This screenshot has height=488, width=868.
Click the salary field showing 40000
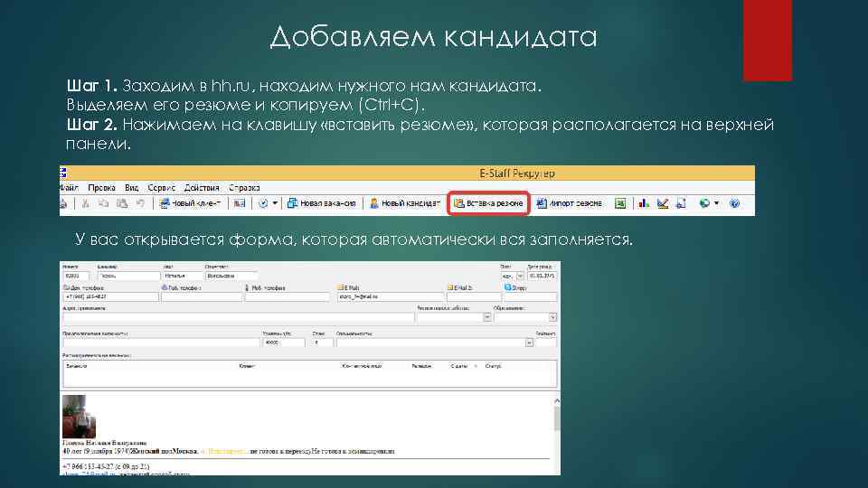[283, 343]
